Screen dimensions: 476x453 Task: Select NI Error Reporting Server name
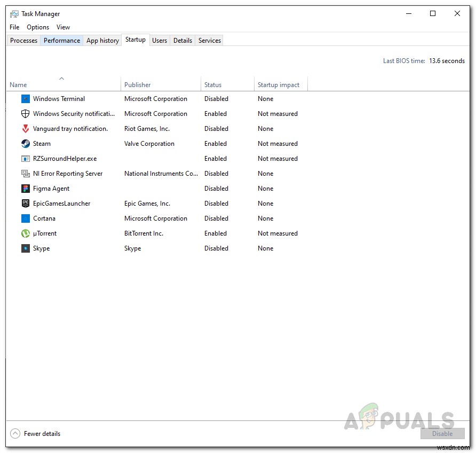(x=68, y=174)
